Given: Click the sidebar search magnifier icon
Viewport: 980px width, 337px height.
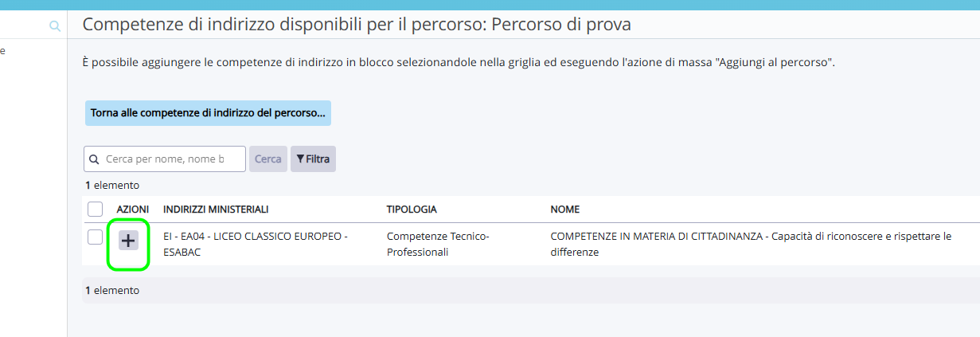Looking at the screenshot, I should (x=55, y=26).
